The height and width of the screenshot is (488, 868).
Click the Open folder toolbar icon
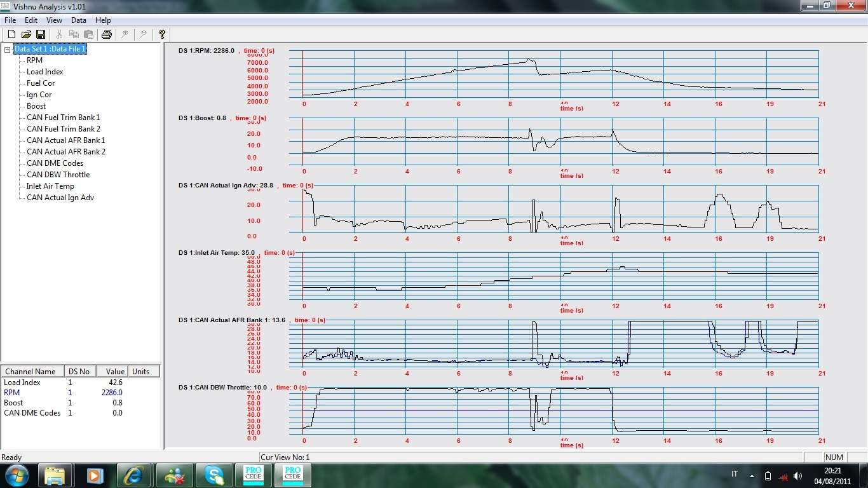click(x=26, y=34)
